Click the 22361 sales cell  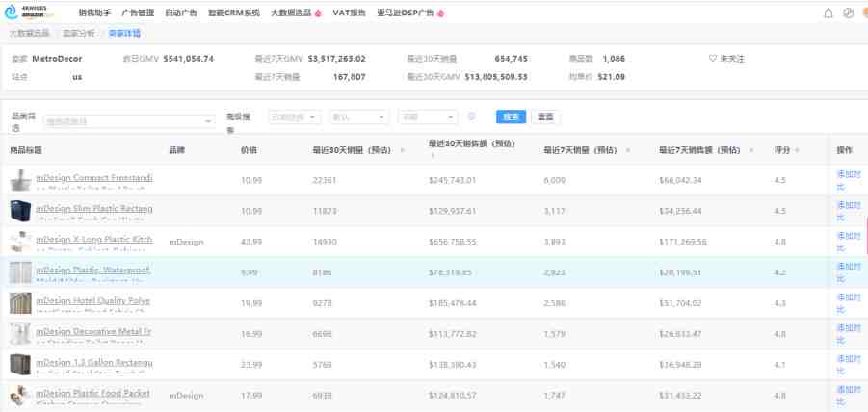click(324, 180)
